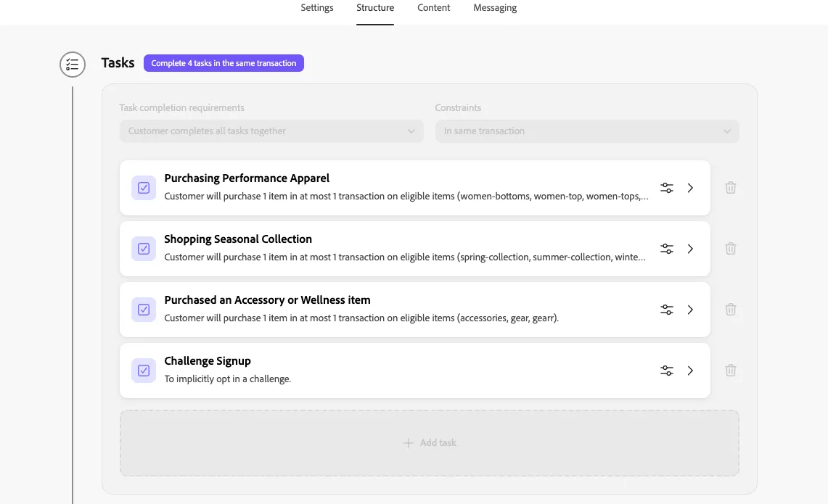Image resolution: width=828 pixels, height=504 pixels.
Task: Expand the Shopping Seasonal Collection task chevron
Action: pyautogui.click(x=690, y=249)
